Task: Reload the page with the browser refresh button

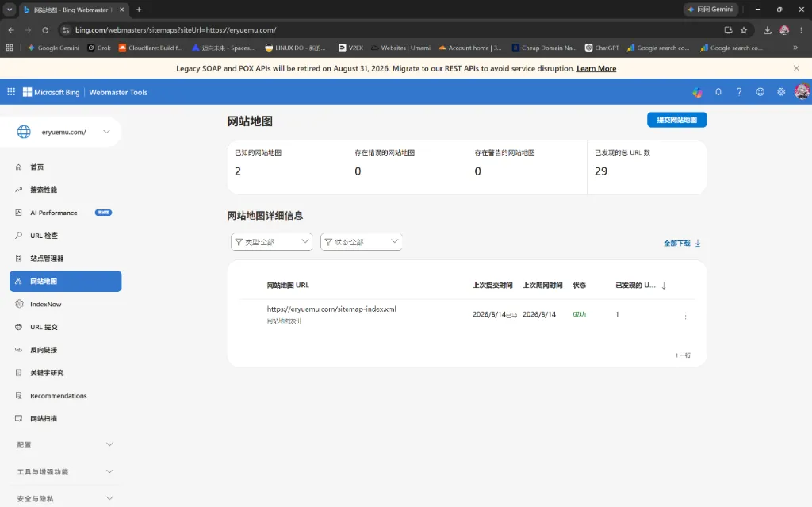Action: point(45,30)
